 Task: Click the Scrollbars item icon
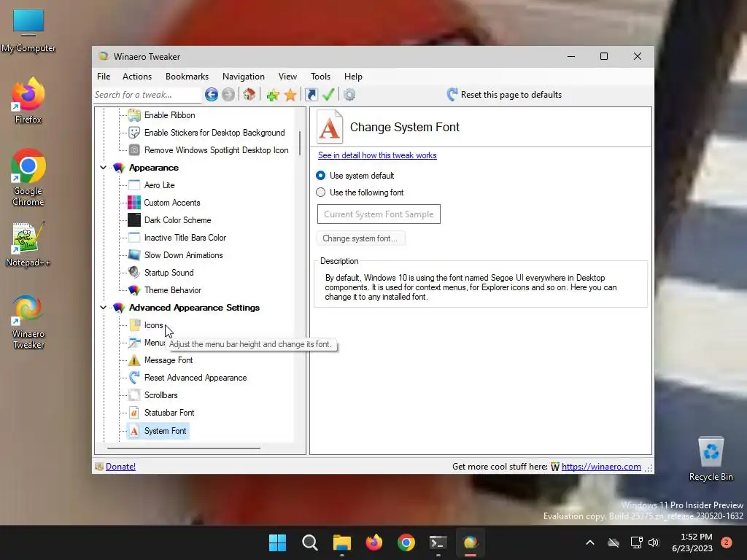pyautogui.click(x=134, y=395)
